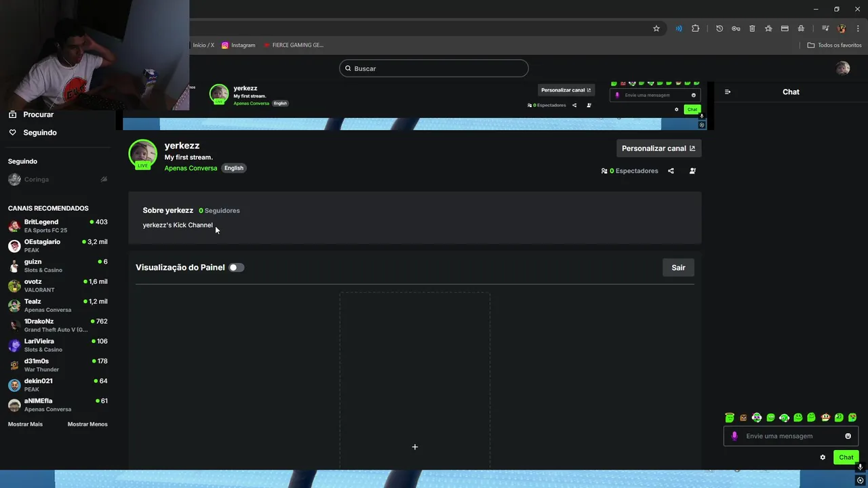Click the trash can toolbar icon
Viewport: 868px width, 488px height.
pos(752,28)
